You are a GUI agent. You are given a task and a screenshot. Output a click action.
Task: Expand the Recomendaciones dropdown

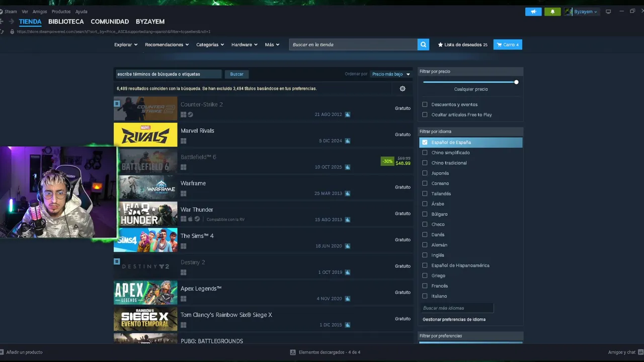(167, 45)
